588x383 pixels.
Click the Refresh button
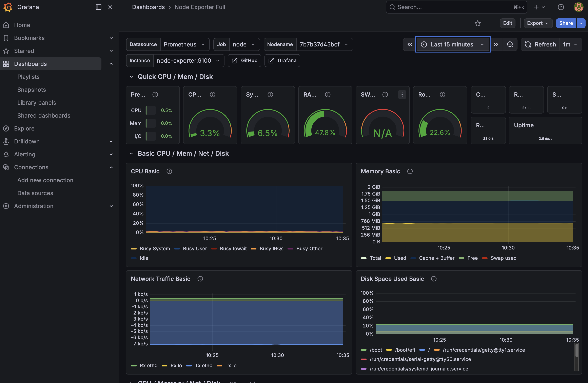540,44
